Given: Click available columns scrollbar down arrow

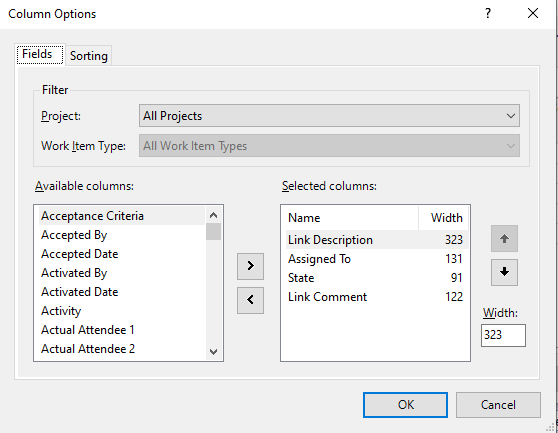Looking at the screenshot, I should [214, 352].
